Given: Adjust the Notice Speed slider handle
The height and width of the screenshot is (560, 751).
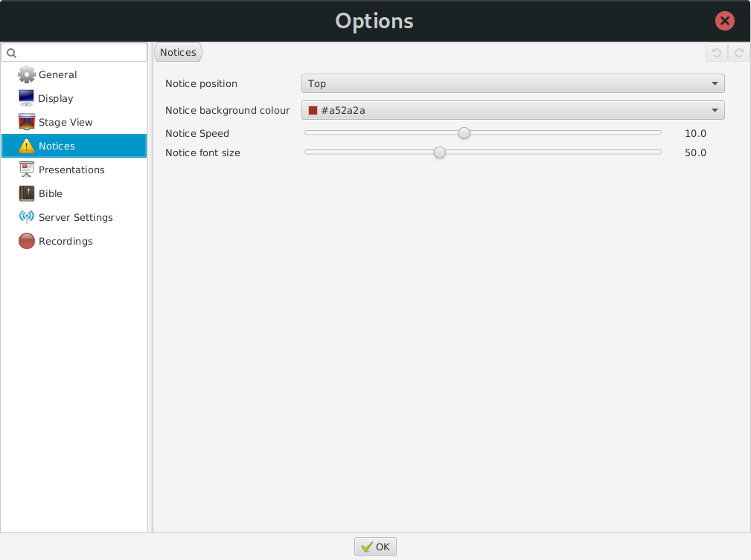Looking at the screenshot, I should coord(464,132).
